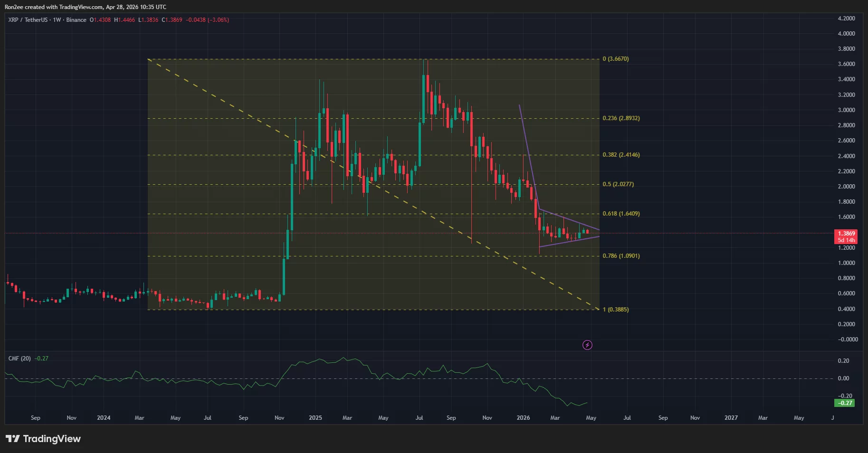
Task: Click the bar countdown timer 5d 14h
Action: tap(846, 240)
